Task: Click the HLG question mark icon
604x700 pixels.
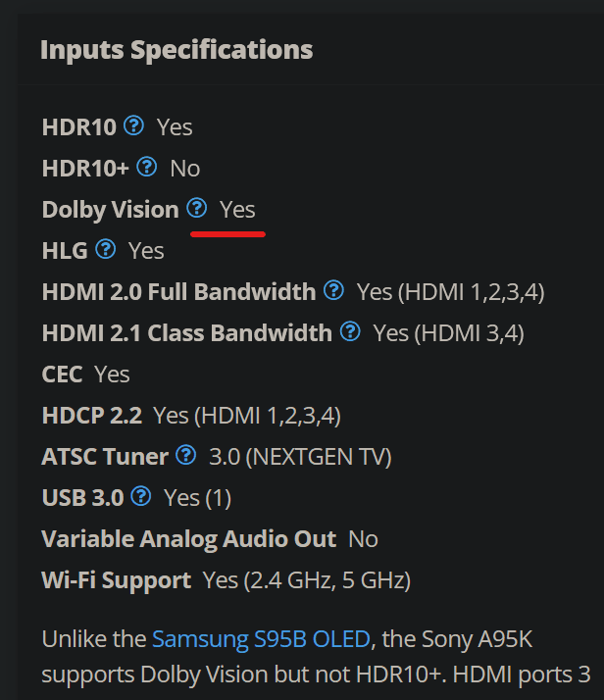Action: pos(106,249)
